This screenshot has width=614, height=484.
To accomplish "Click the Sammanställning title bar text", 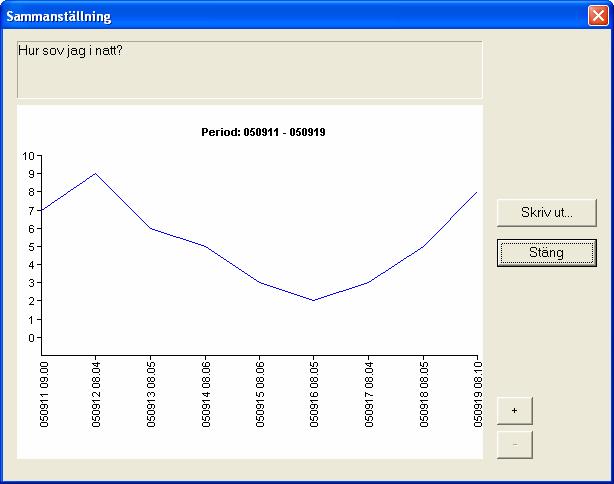I will pos(59,16).
